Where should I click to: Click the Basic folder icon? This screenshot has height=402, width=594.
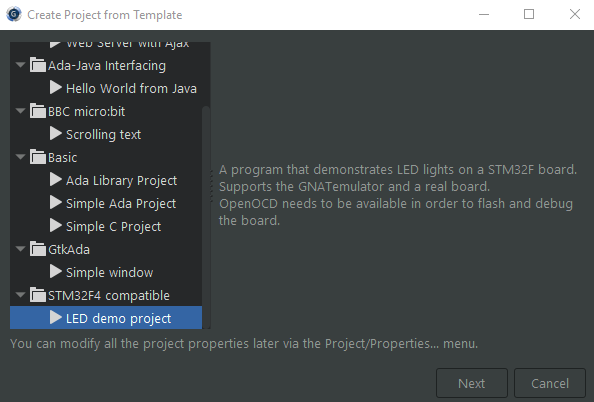(x=38, y=157)
